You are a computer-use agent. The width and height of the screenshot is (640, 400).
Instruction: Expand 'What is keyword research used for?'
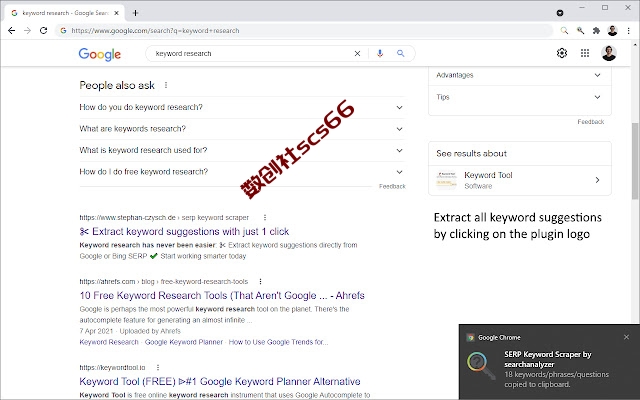242,150
